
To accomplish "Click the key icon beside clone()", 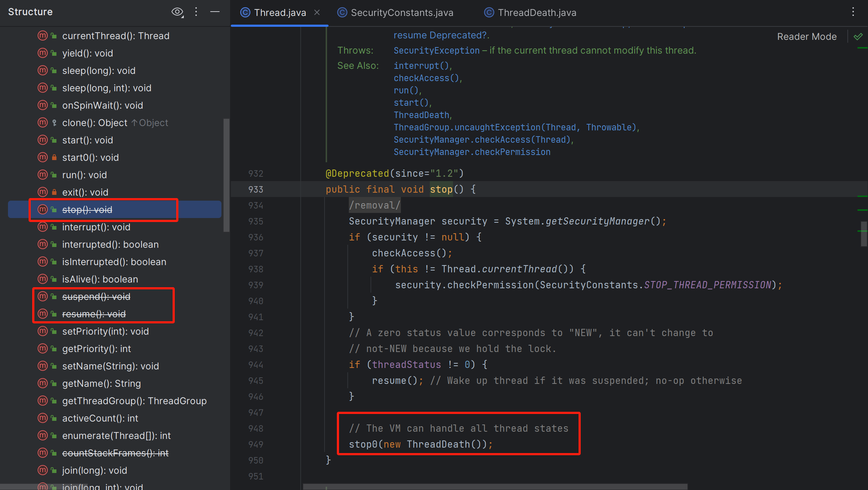I will pos(54,123).
